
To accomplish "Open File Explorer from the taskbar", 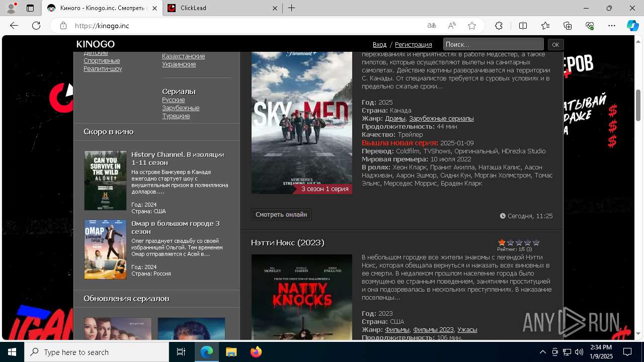I will (231, 352).
